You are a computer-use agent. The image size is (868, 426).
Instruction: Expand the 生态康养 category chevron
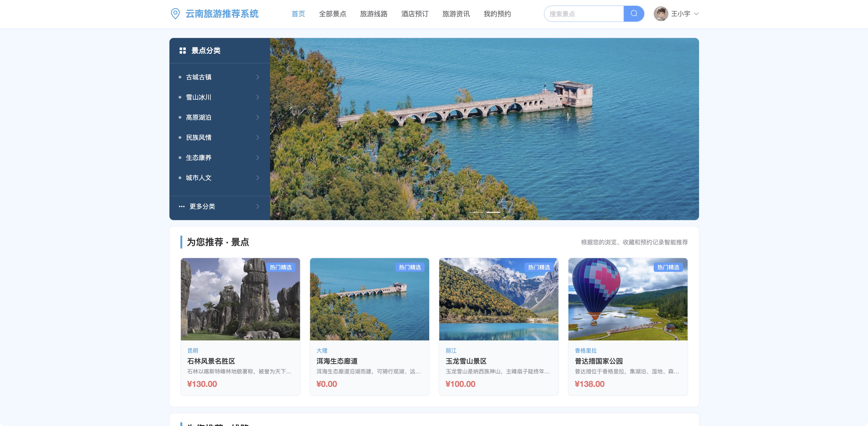pos(258,158)
